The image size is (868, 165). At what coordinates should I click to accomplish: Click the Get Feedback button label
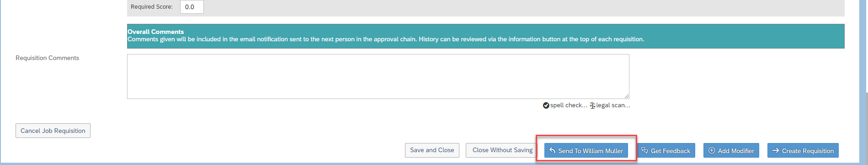tap(671, 151)
